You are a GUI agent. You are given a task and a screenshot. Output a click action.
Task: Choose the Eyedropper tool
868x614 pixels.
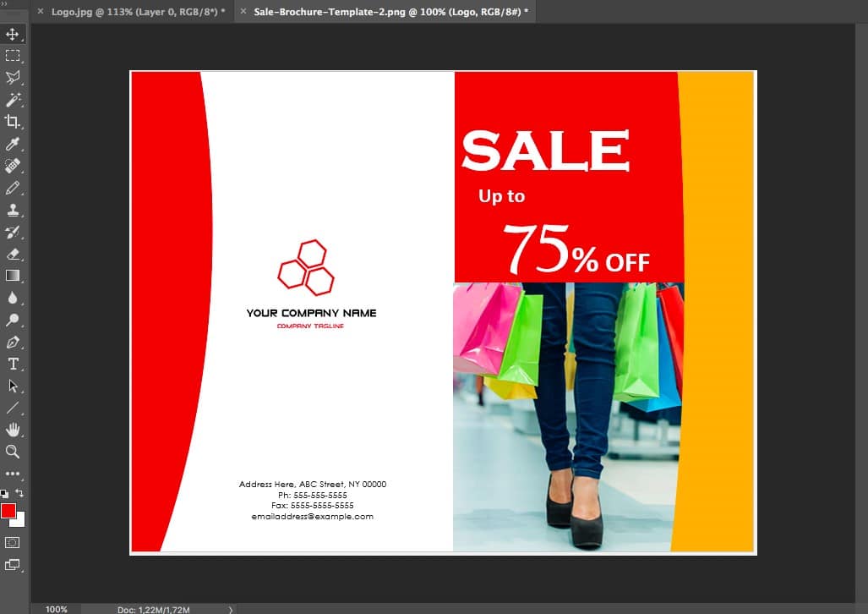pyautogui.click(x=13, y=145)
